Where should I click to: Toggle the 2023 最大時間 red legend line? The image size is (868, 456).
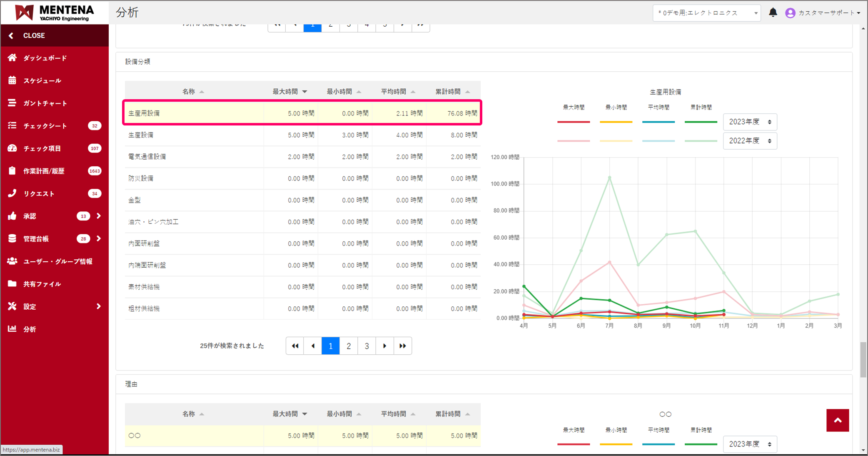[573, 122]
